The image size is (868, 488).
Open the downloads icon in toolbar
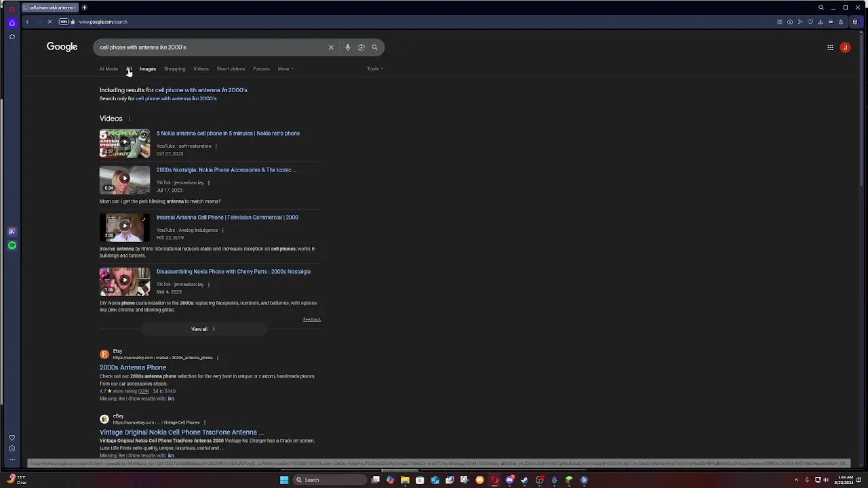820,22
